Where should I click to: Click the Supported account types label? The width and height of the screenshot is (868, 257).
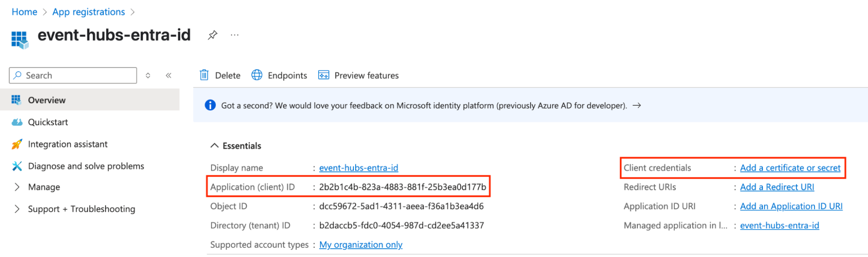[x=260, y=244]
